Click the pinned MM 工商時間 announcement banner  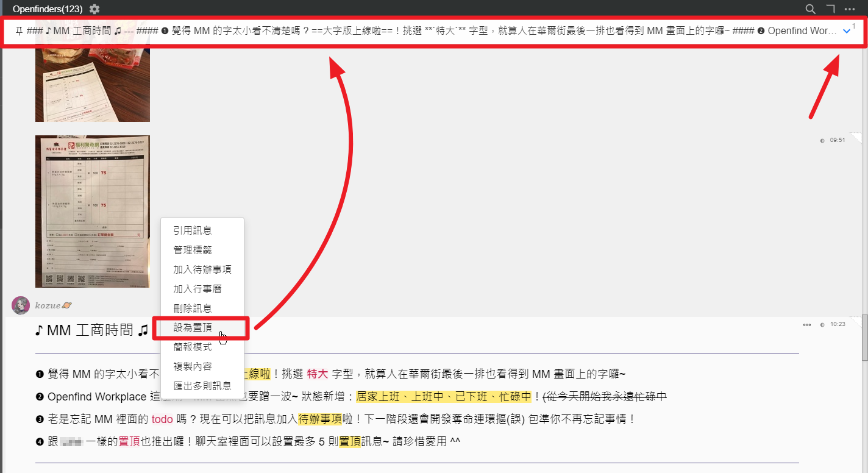366,30
